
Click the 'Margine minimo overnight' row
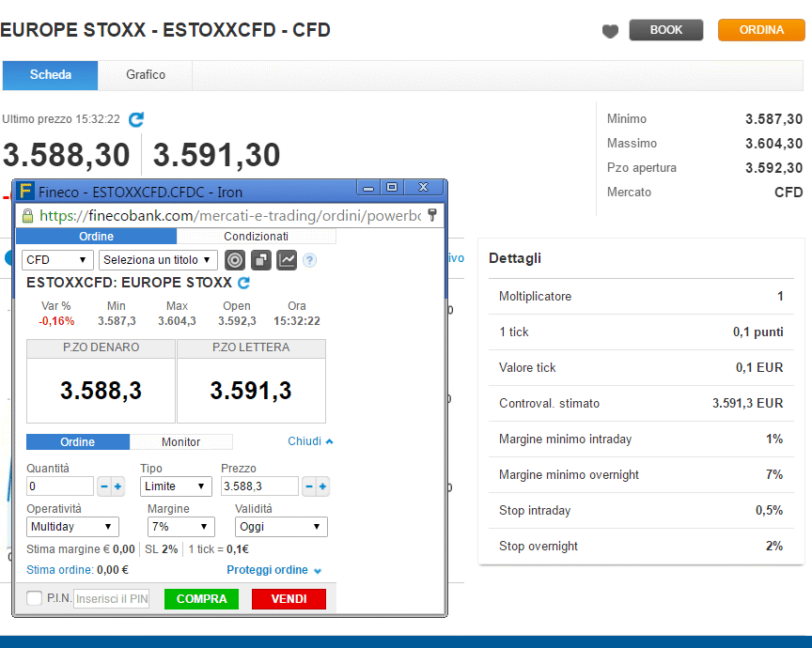click(x=641, y=474)
